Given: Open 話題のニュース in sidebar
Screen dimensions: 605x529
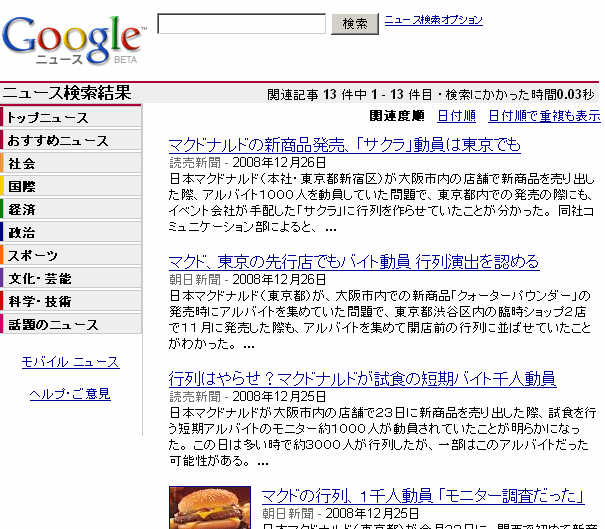Looking at the screenshot, I should 71,324.
